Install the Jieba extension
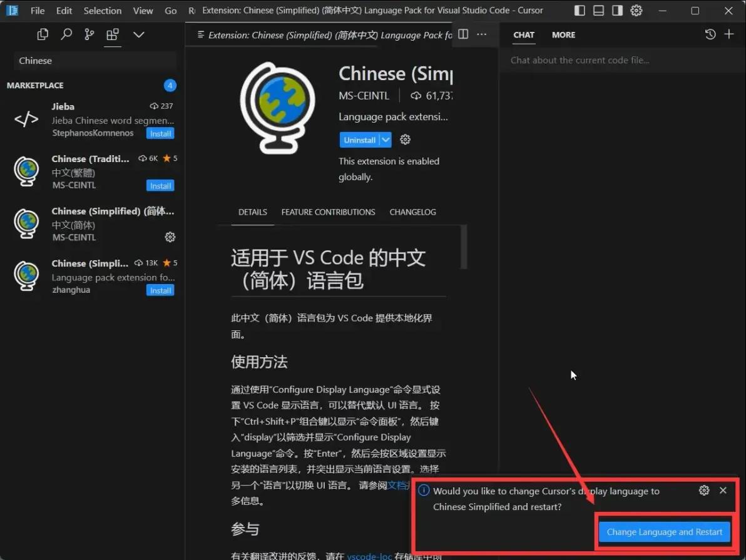Viewport: 746px width, 560px height. coord(160,133)
